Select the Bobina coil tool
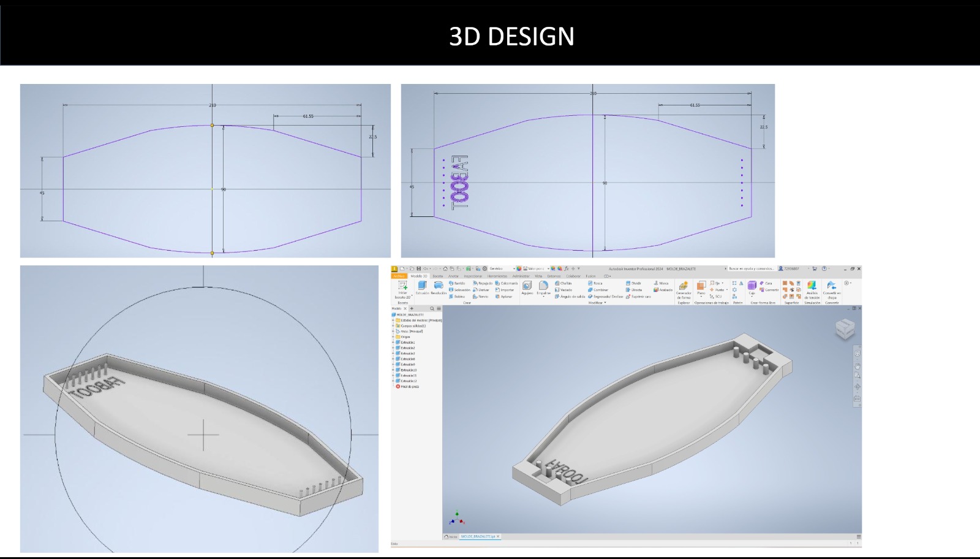The image size is (980, 559). tap(457, 297)
